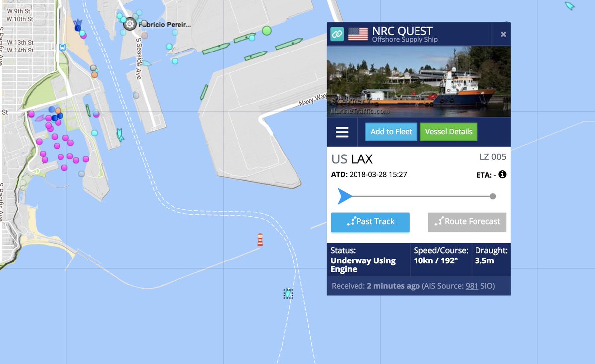
Task: Click the gear-shaped port icon near Fabricio Pereir
Action: [x=130, y=23]
